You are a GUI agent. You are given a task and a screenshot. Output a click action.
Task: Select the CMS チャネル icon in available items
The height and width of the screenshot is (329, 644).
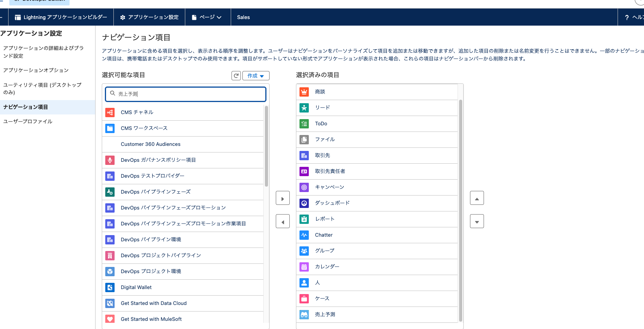pos(110,113)
